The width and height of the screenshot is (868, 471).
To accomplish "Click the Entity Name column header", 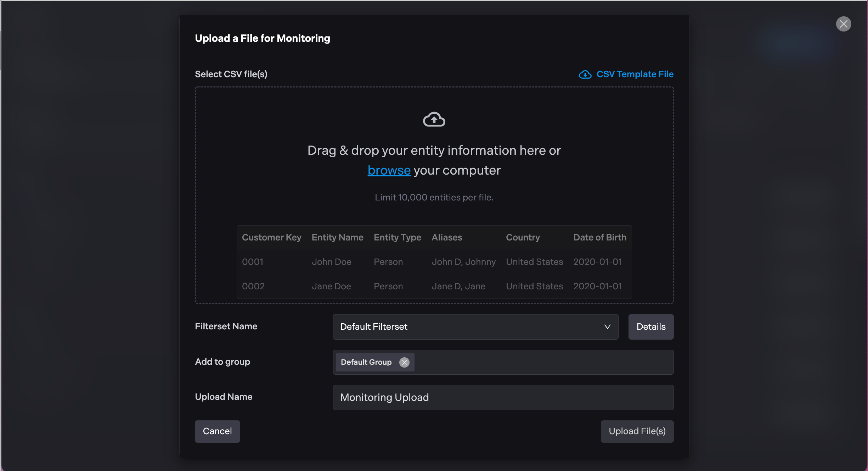I will click(337, 237).
